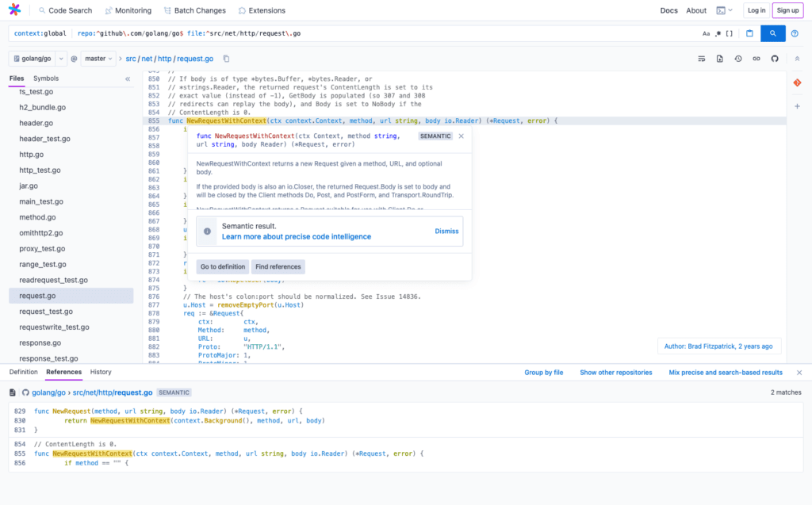The image size is (812, 505).
Task: Copy permalink chain icon
Action: pyautogui.click(x=756, y=59)
